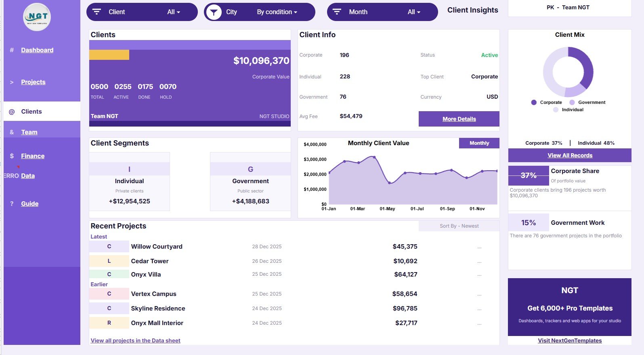
Task: Click the $10,096,370 corporate value
Action: tap(261, 61)
